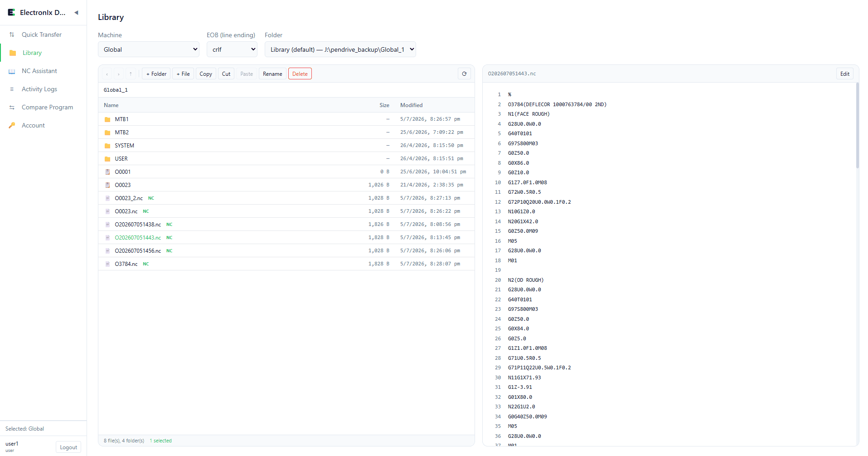Open the Machine dropdown showing Global
868x456 pixels.
click(x=149, y=49)
